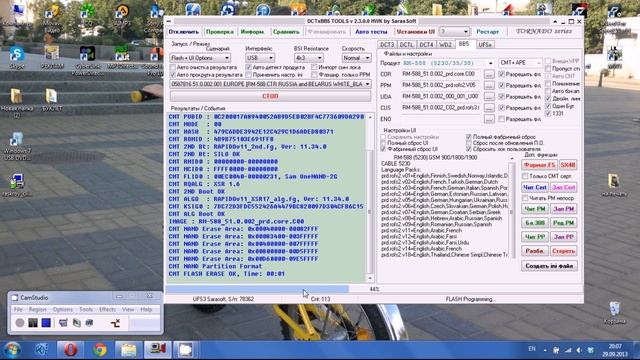Open the BSI Resistance dropdown

coord(309,58)
